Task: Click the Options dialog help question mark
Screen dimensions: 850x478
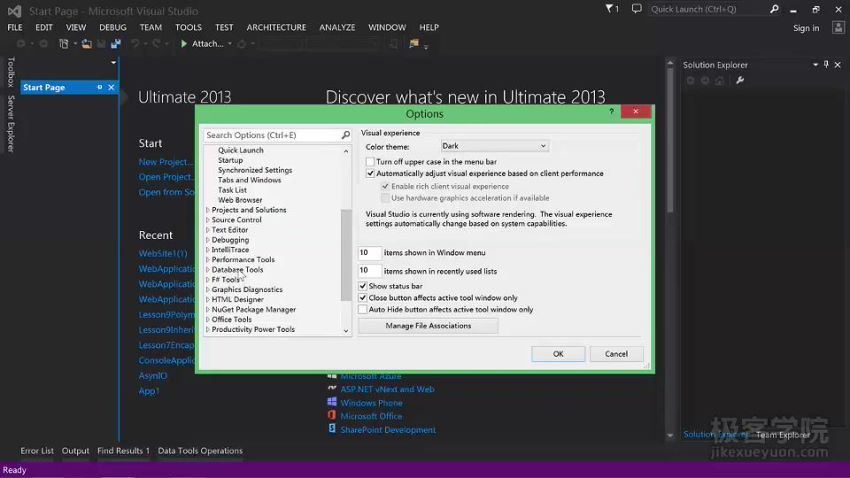Action: click(611, 111)
